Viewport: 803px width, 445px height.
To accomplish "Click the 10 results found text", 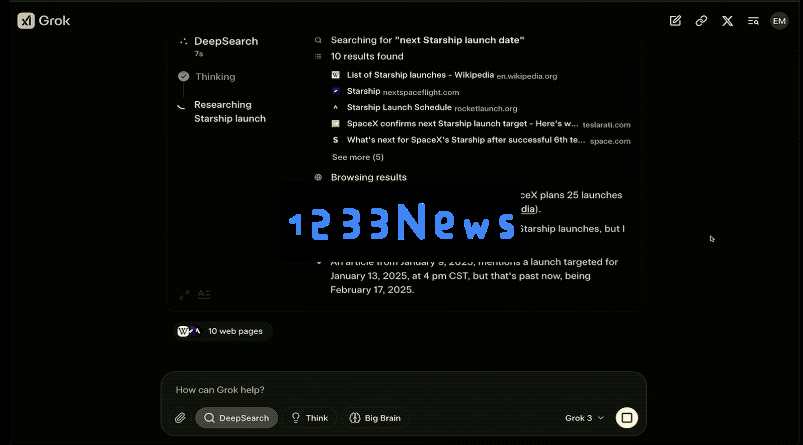I will (x=367, y=56).
